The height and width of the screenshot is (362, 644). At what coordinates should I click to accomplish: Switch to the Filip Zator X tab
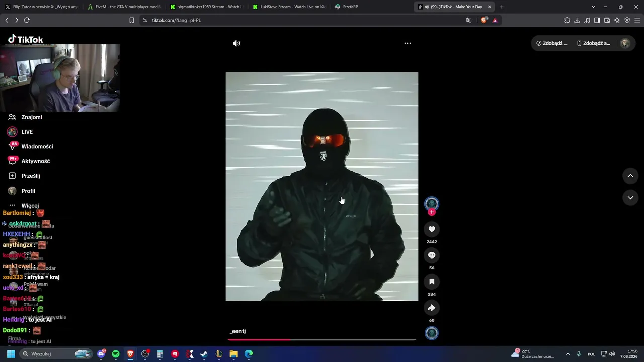(42, 7)
